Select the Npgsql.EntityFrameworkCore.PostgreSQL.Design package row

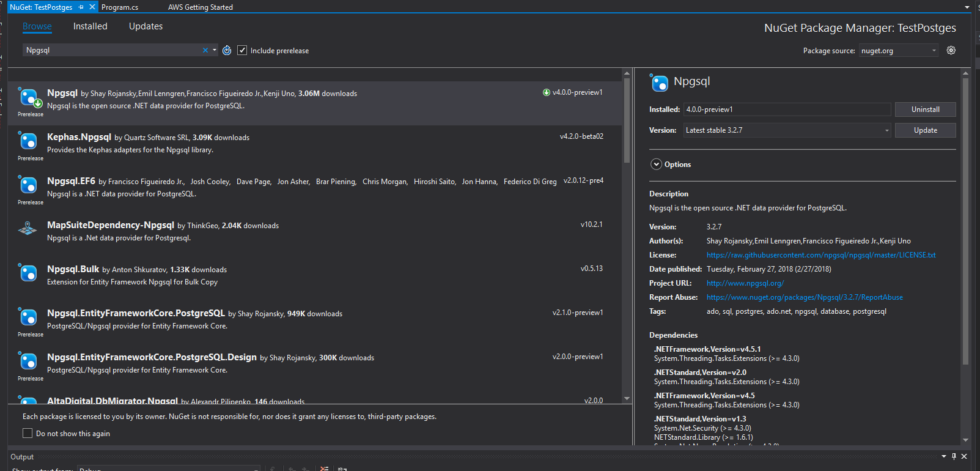click(x=315, y=368)
